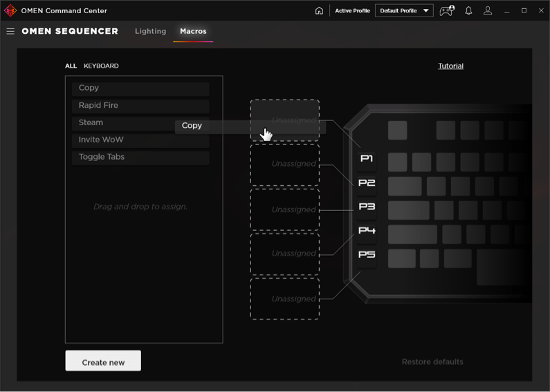Minimize the OMEN Command Center window
Image resolution: width=550 pixels, height=392 pixels.
coord(507,11)
